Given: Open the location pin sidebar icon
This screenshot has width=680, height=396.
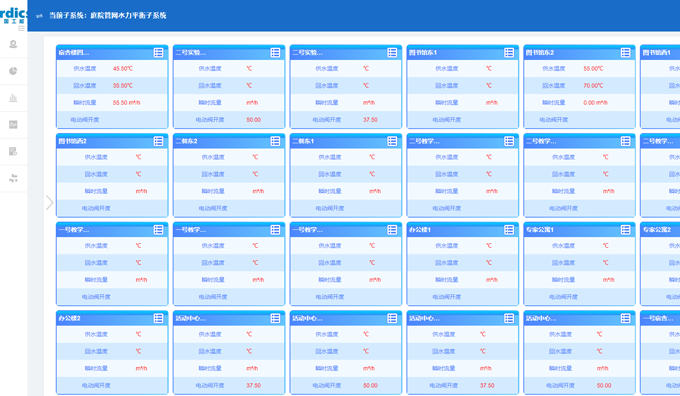Looking at the screenshot, I should [13, 44].
